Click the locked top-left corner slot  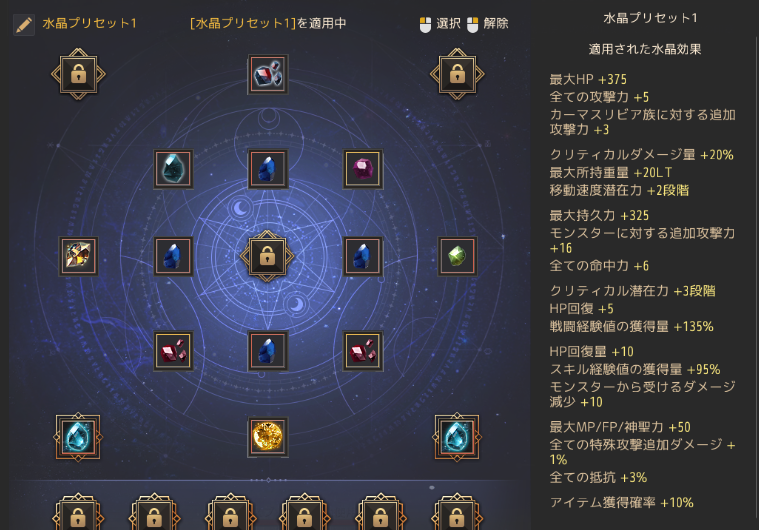[x=78, y=74]
